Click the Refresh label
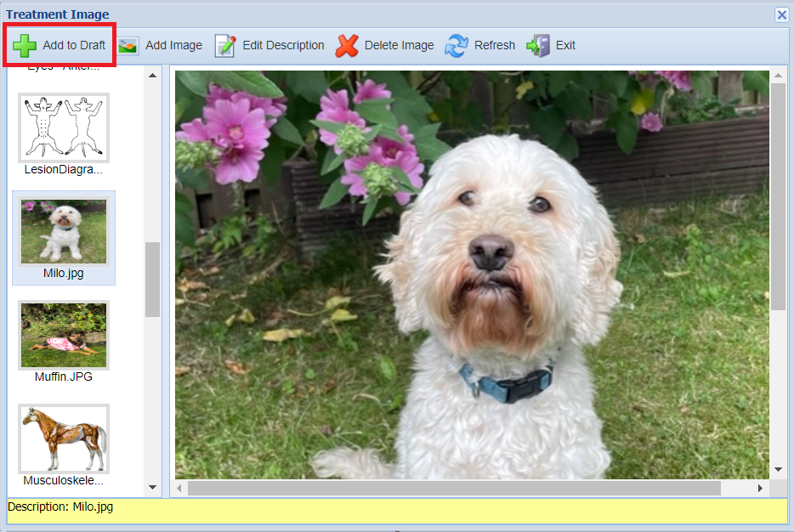 click(495, 45)
